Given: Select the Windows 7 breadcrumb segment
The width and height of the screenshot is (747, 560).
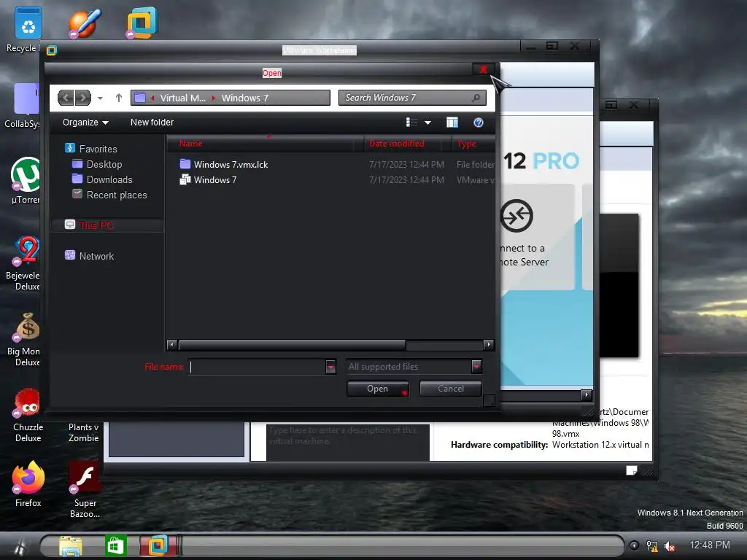Looking at the screenshot, I should coord(245,98).
